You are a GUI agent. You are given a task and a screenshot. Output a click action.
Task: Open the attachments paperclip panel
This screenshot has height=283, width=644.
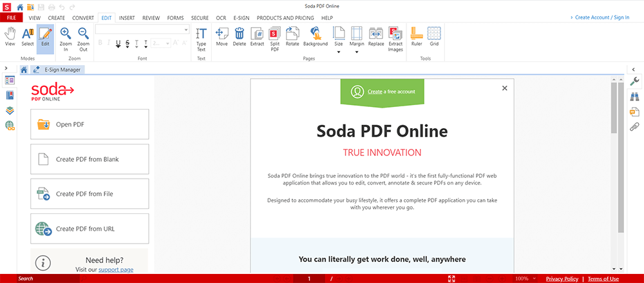tap(634, 126)
